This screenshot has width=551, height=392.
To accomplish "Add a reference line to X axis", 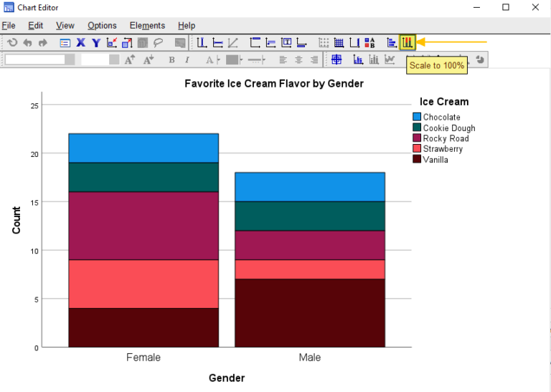I will coord(202,43).
